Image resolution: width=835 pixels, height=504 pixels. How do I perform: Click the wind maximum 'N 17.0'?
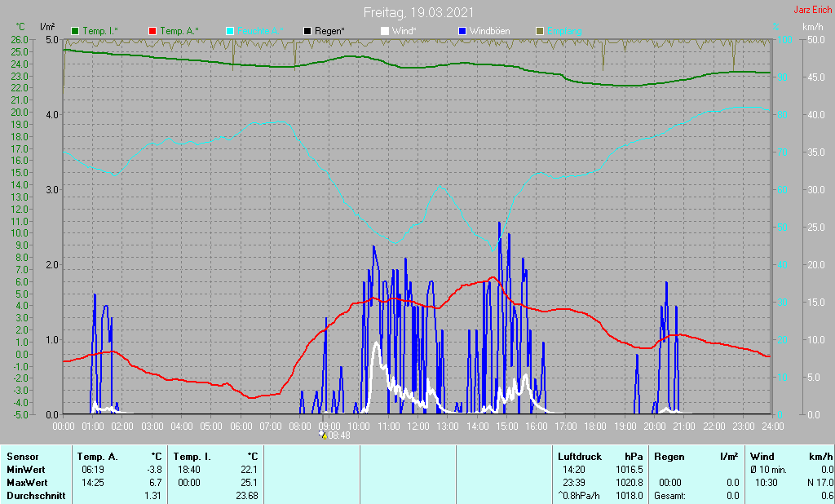(820, 483)
